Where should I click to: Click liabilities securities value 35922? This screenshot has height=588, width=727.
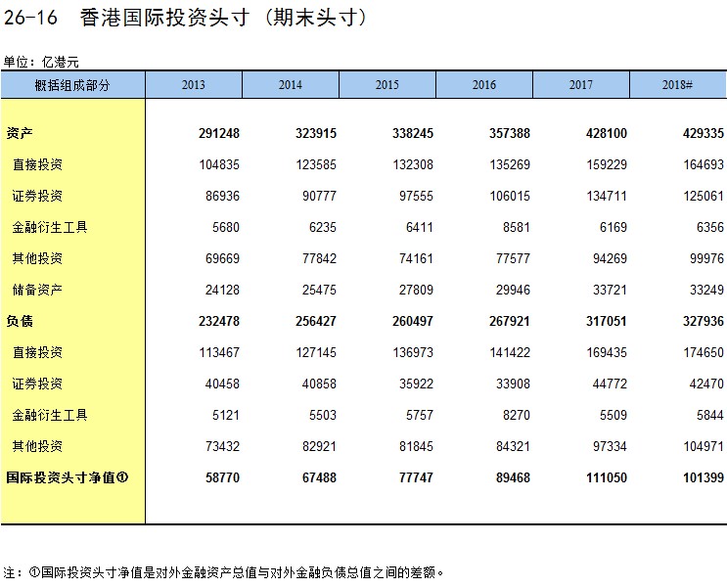tap(417, 384)
